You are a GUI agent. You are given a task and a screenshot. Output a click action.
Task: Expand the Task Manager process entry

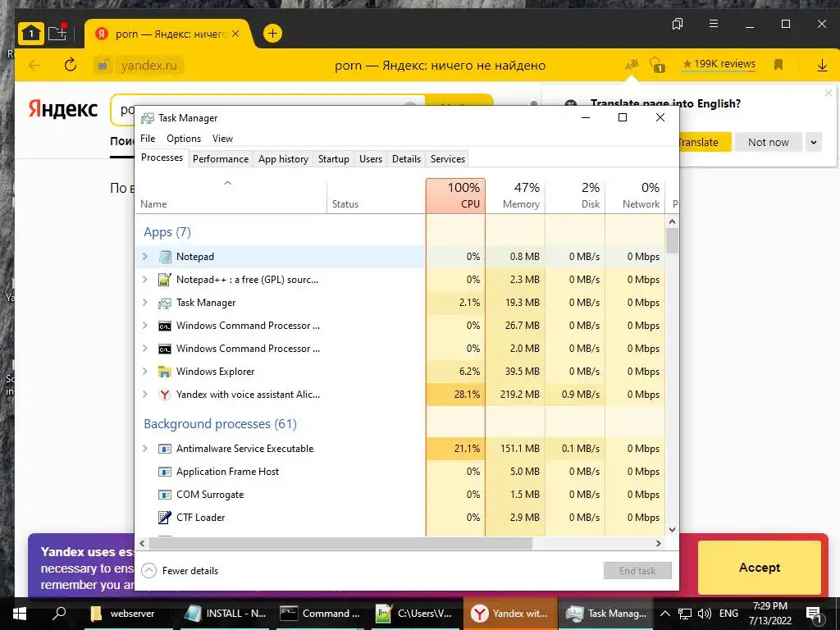144,303
